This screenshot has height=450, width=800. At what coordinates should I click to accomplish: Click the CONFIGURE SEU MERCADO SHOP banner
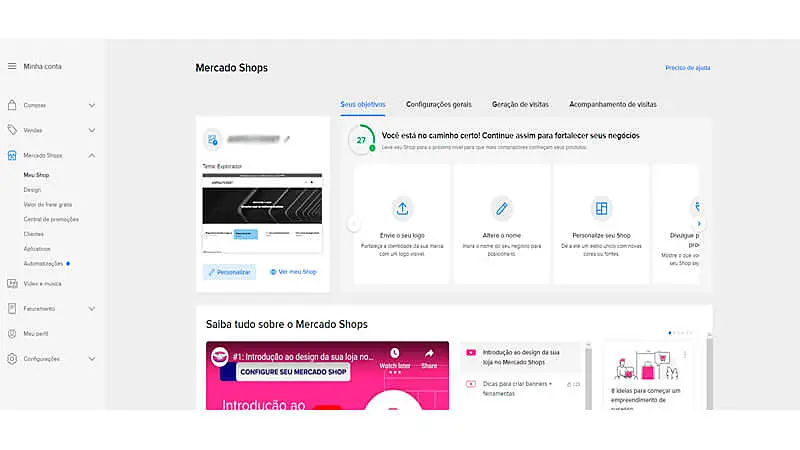coord(293,372)
